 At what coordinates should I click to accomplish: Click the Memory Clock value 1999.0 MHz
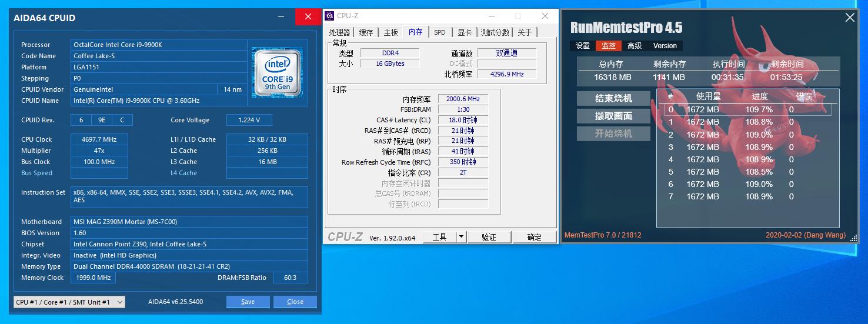tap(93, 278)
